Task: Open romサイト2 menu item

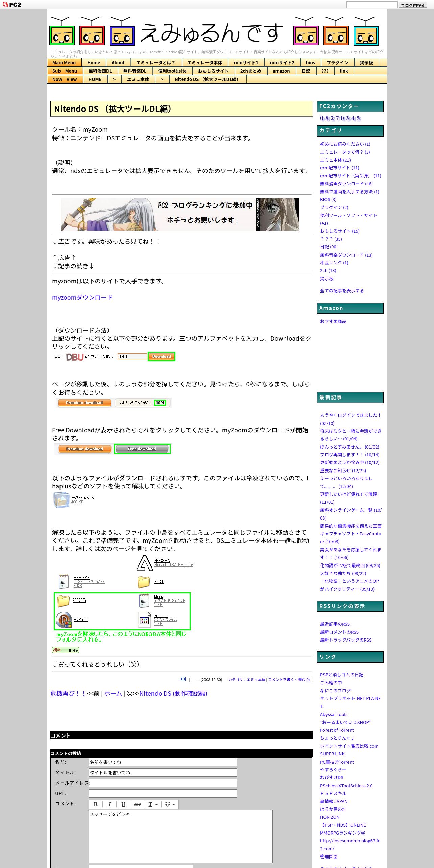Action: coord(282,63)
